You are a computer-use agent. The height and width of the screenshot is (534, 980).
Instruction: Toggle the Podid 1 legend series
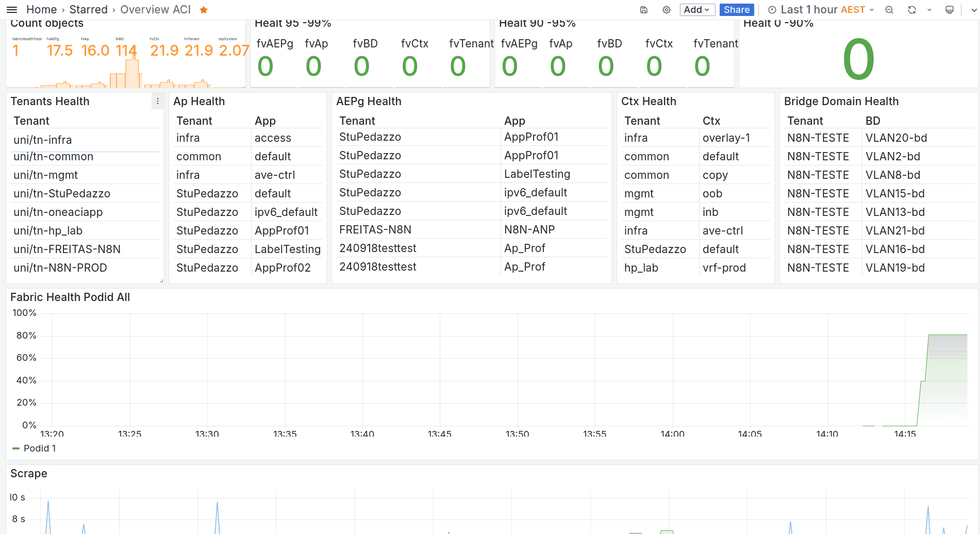tap(40, 448)
